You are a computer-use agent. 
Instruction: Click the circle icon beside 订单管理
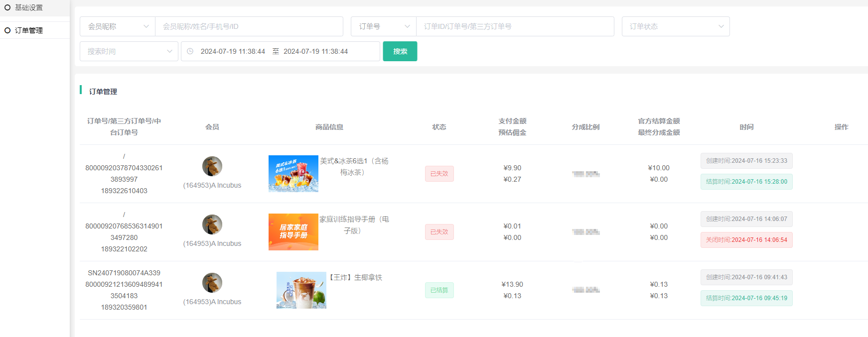tap(7, 30)
